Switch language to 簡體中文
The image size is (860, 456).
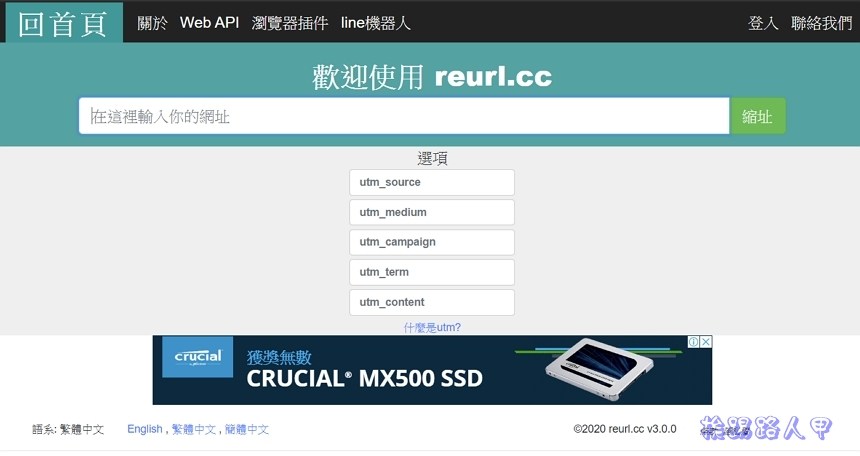(247, 429)
